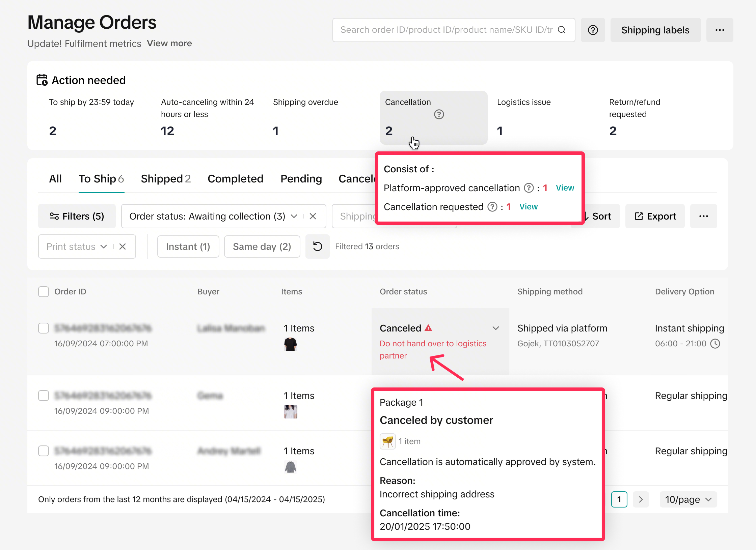The height and width of the screenshot is (550, 756).
Task: Select the first order row checkbox
Action: [44, 328]
